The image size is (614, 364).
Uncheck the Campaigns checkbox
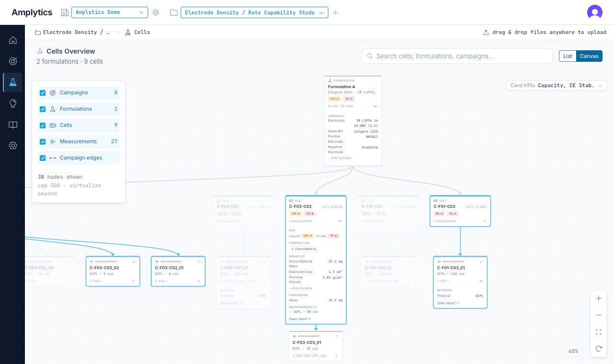point(43,93)
